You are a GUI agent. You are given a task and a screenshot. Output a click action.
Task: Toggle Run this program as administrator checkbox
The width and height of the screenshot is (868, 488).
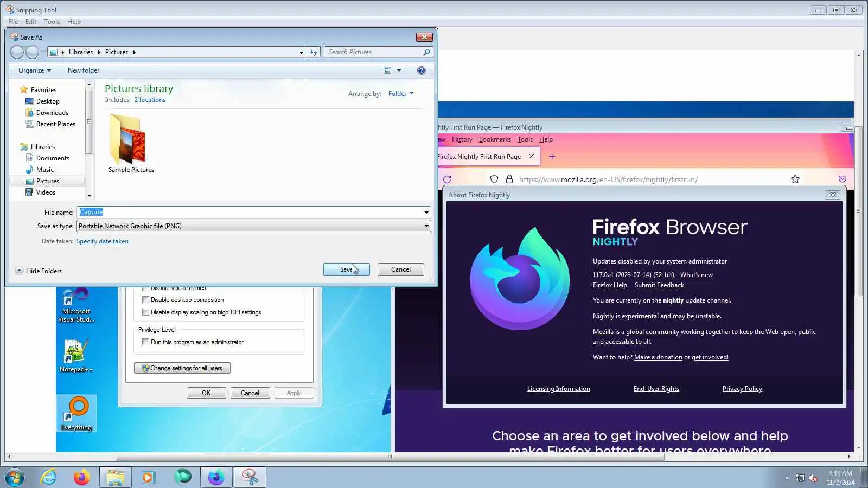tap(145, 342)
